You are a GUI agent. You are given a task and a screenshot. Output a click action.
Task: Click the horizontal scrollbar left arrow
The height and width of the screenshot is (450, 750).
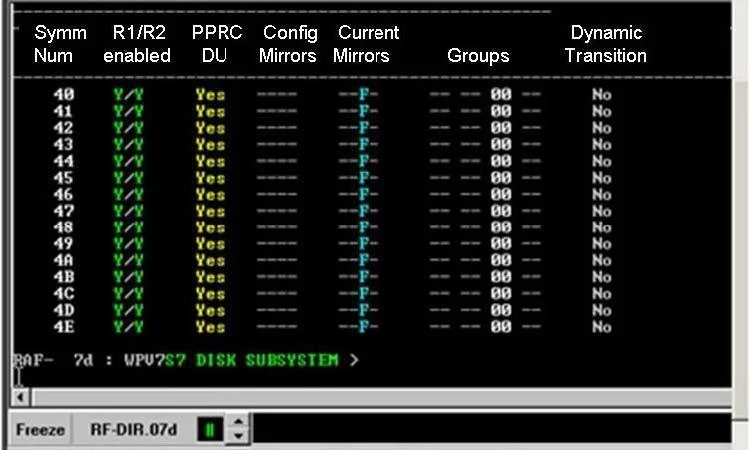coord(21,397)
